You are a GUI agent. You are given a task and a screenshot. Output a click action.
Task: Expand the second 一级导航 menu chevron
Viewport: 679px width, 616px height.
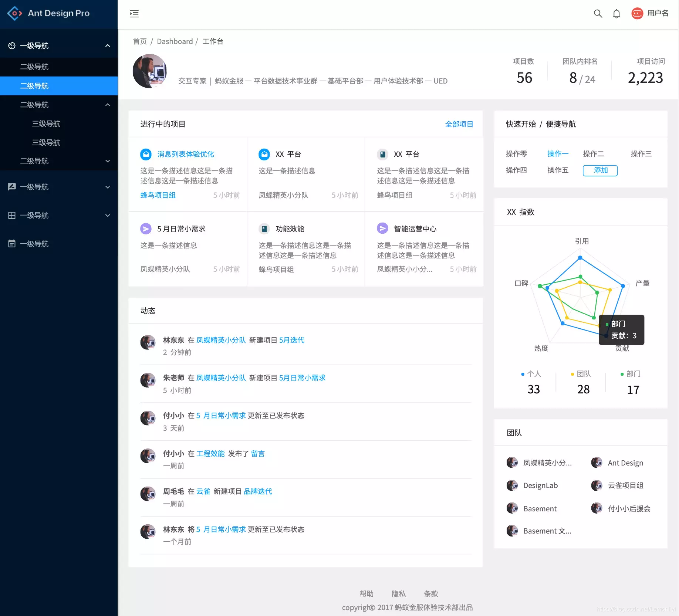click(108, 187)
